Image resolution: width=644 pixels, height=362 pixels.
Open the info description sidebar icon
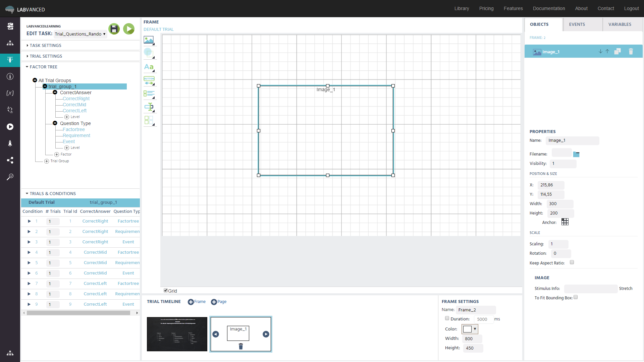[10, 77]
